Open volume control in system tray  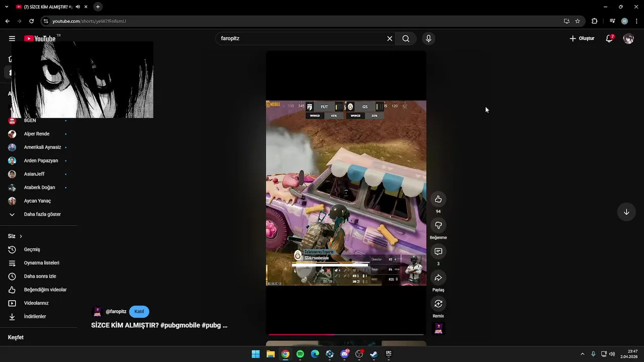(612, 354)
